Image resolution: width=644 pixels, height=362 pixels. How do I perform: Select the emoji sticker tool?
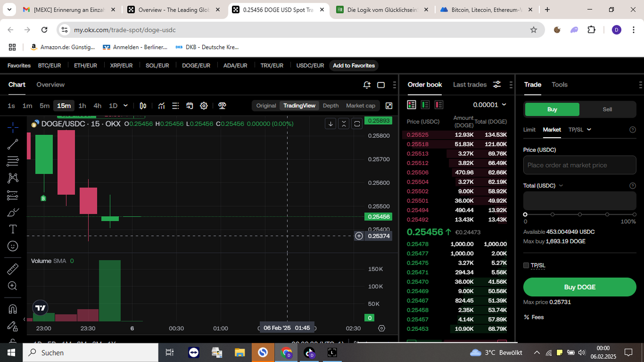pyautogui.click(x=13, y=246)
